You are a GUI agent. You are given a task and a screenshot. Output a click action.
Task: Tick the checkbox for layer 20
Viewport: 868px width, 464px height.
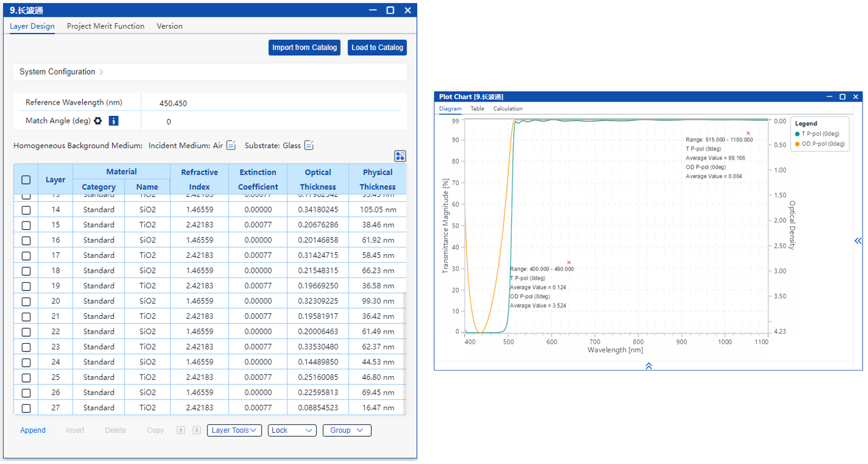[x=26, y=301]
